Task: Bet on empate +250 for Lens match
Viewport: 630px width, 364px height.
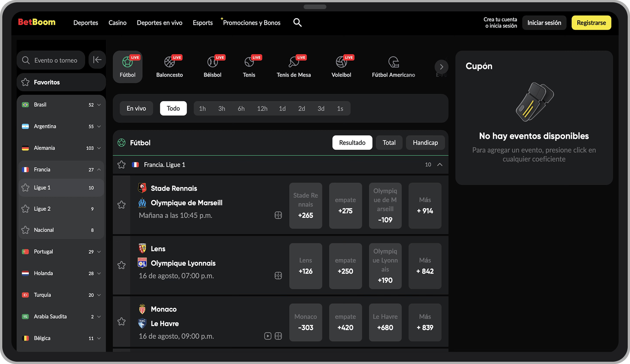Action: point(345,266)
